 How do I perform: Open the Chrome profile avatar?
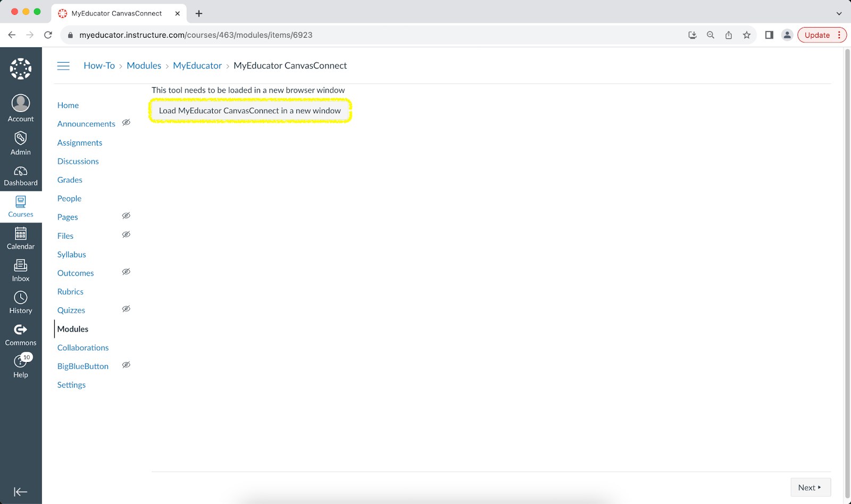787,35
